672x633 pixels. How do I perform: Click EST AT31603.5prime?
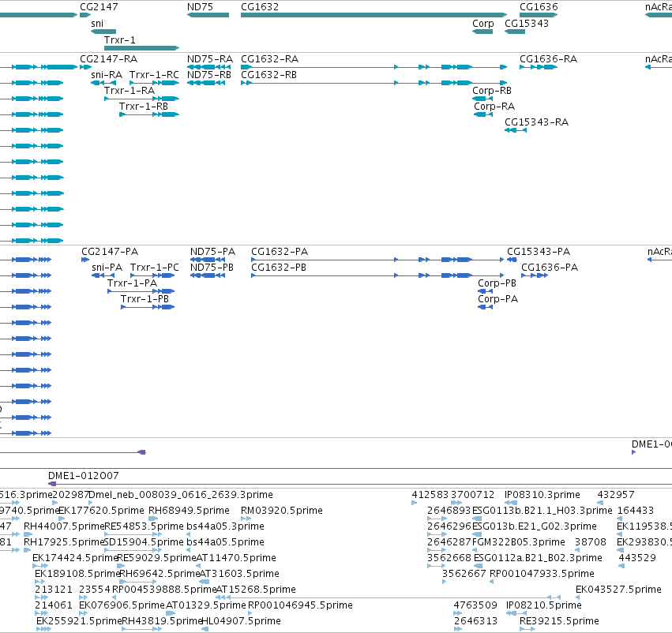click(239, 574)
